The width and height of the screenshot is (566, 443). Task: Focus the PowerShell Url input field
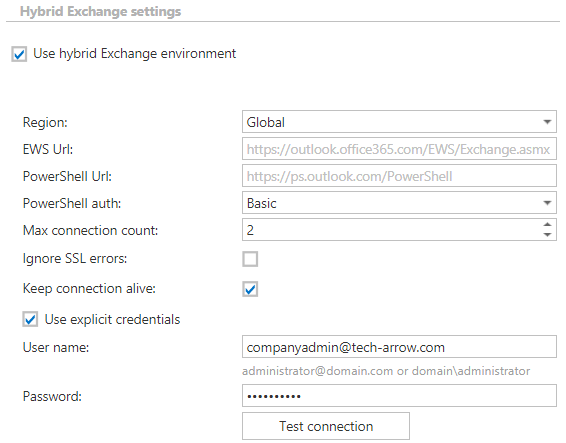(x=399, y=176)
